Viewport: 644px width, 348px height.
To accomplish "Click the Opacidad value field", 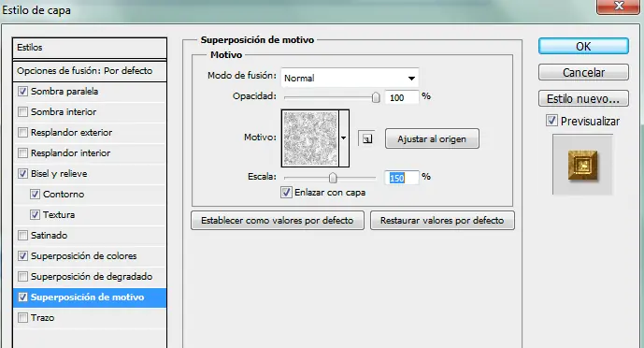I will pyautogui.click(x=402, y=97).
